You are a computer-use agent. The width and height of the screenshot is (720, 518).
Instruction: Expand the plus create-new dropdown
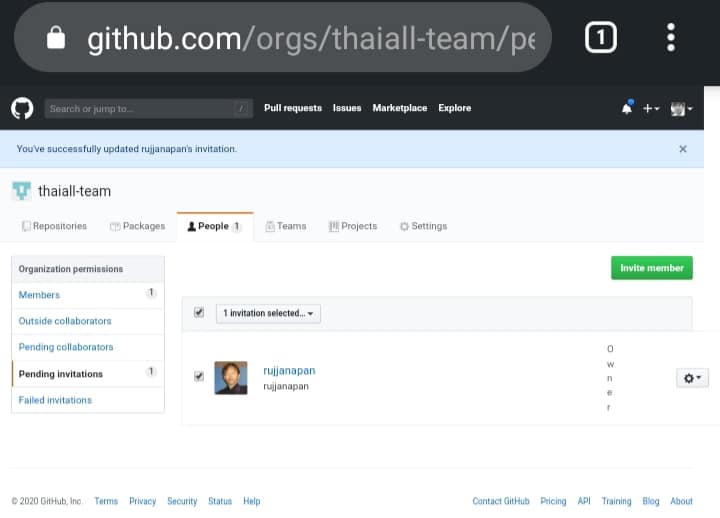coord(651,108)
